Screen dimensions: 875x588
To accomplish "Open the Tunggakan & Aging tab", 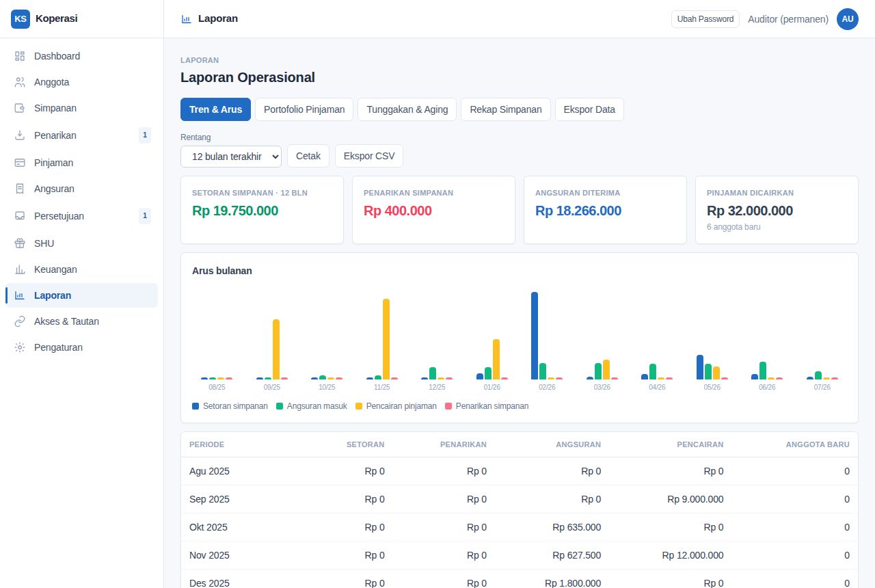I will point(407,109).
